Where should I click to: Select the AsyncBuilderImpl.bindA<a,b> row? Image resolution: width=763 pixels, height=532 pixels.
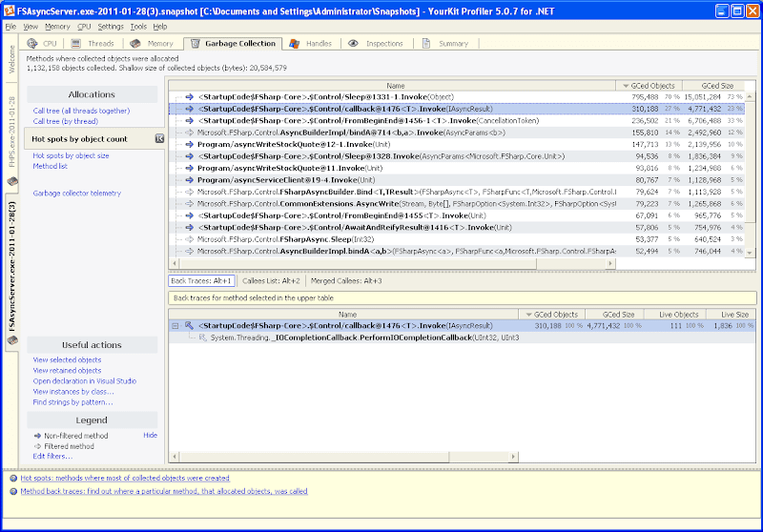coord(458,252)
